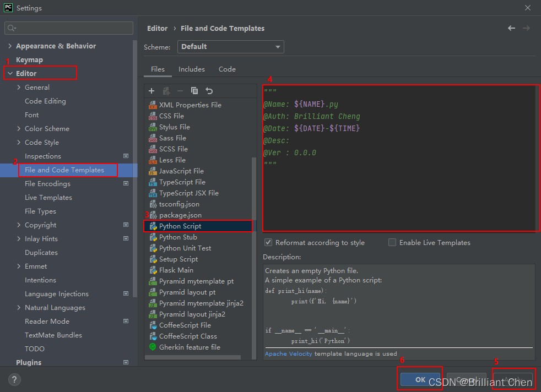Click the Copy Template icon
541x392 pixels.
pos(194,91)
